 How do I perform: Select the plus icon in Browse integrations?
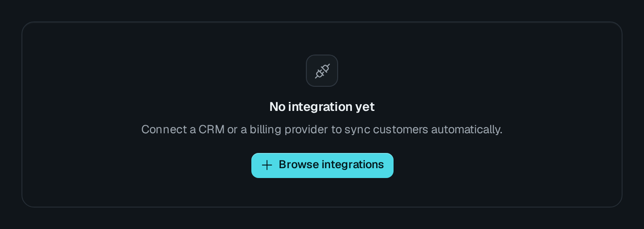pyautogui.click(x=267, y=165)
